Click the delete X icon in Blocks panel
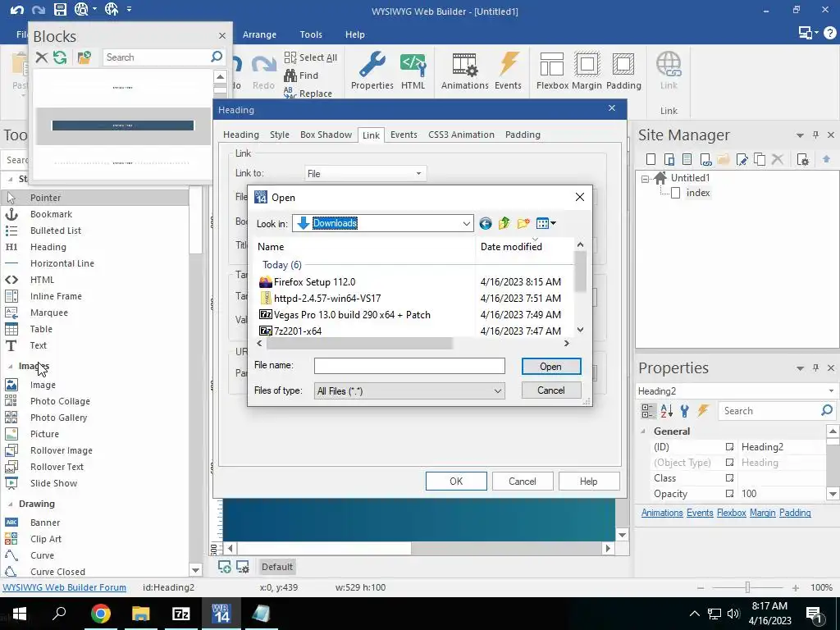 (41, 57)
